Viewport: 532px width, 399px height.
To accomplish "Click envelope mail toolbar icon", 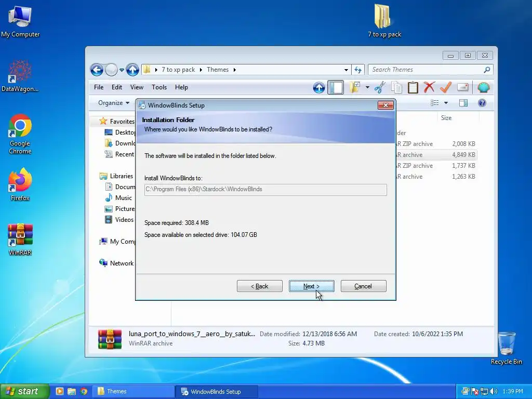I will (x=463, y=87).
